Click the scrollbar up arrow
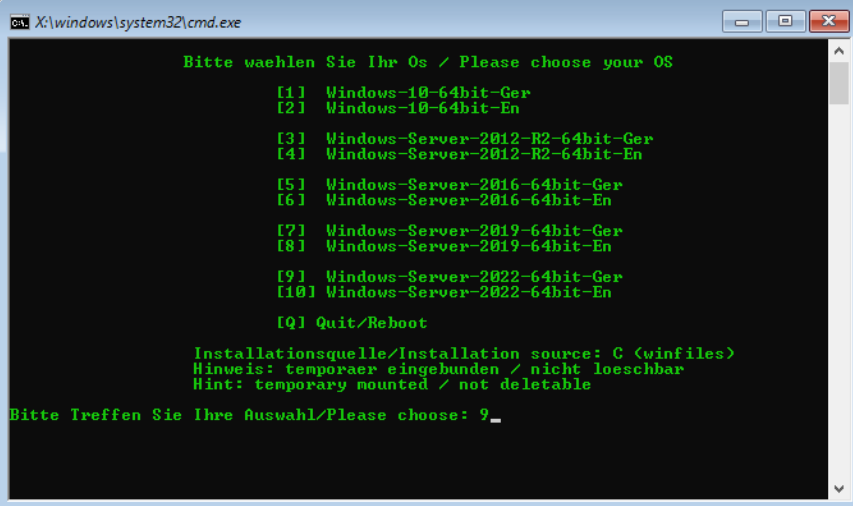The width and height of the screenshot is (853, 506). pos(839,51)
